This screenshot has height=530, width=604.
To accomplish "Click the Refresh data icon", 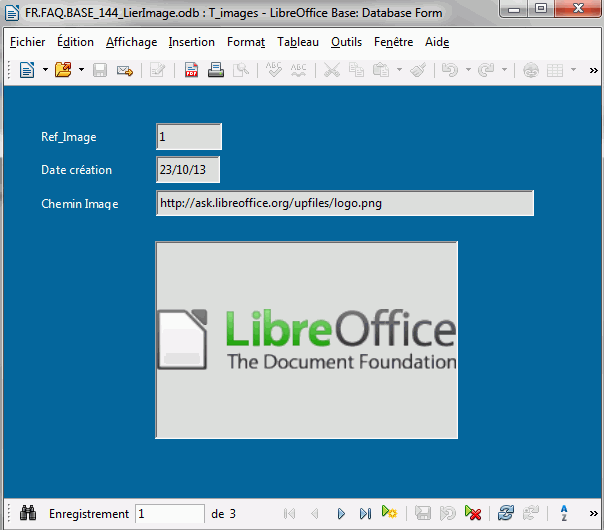I will point(506,513).
